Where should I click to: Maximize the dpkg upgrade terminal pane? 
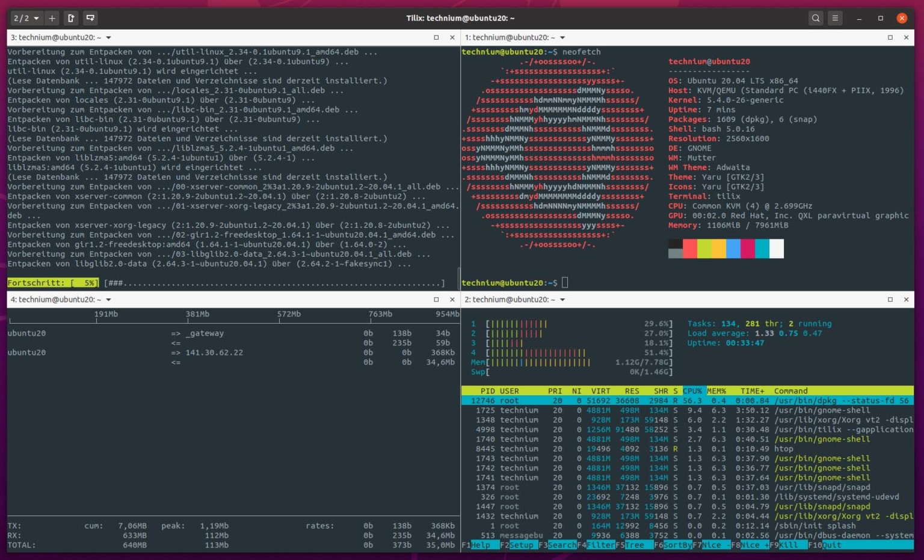[436, 37]
